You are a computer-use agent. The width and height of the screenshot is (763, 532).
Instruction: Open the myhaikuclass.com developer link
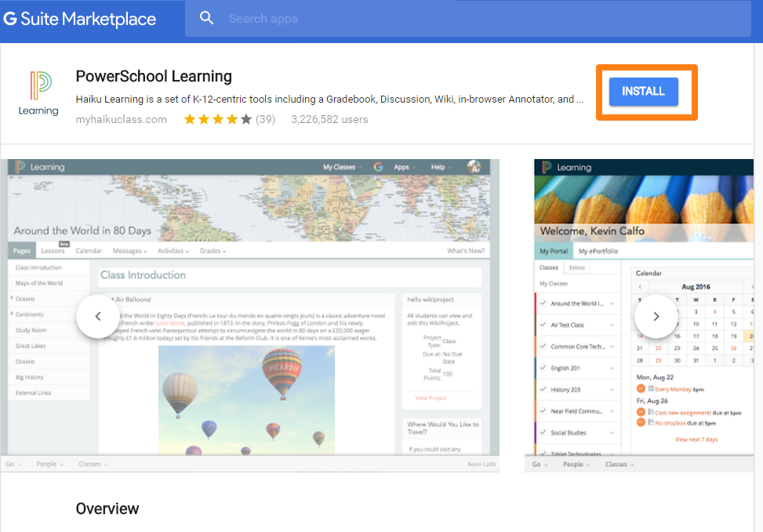pyautogui.click(x=122, y=119)
